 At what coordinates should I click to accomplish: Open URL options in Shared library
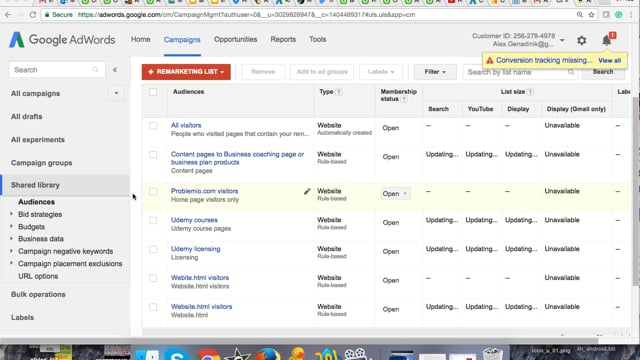click(x=38, y=276)
